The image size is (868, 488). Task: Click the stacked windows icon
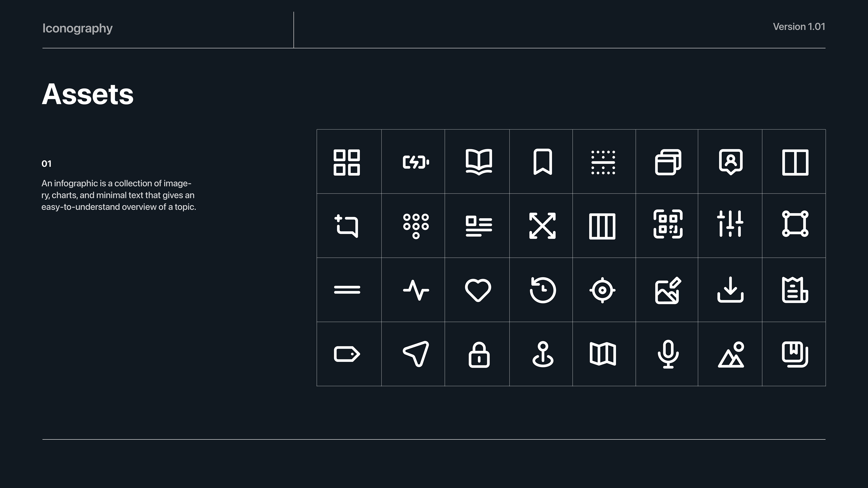click(668, 162)
